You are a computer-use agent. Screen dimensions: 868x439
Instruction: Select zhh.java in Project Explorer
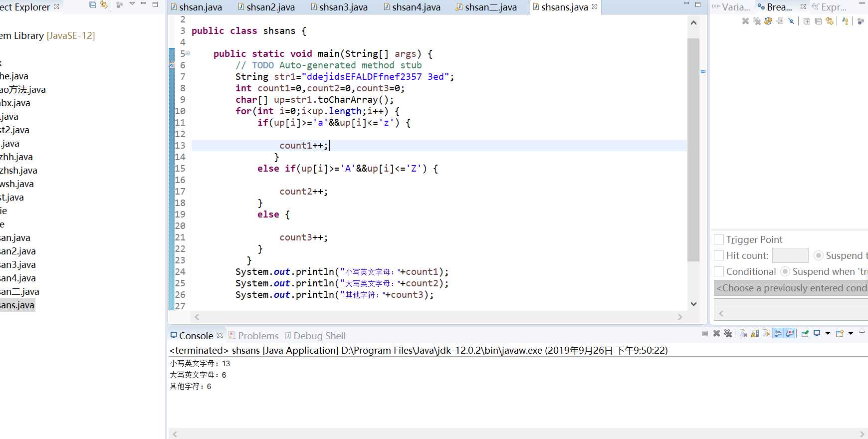(16, 157)
